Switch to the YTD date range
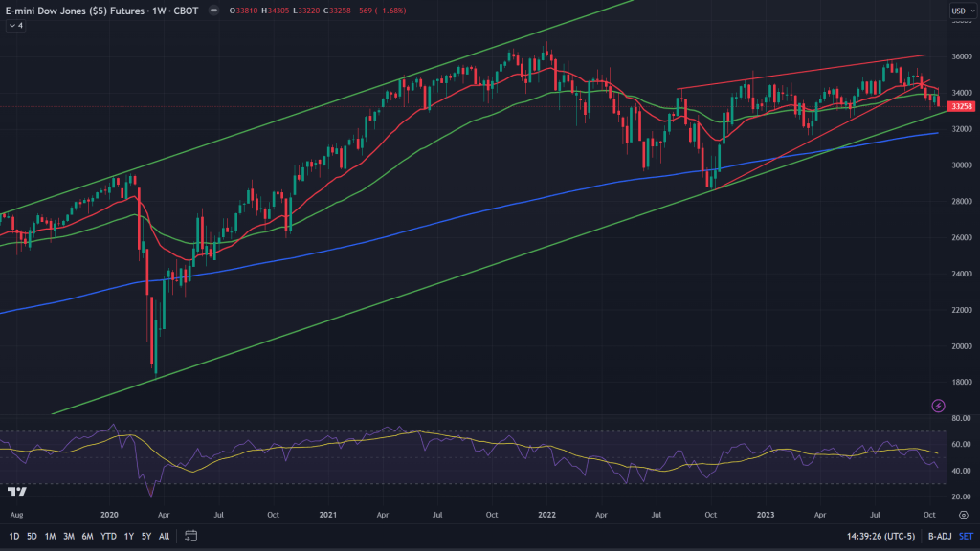 coord(107,536)
